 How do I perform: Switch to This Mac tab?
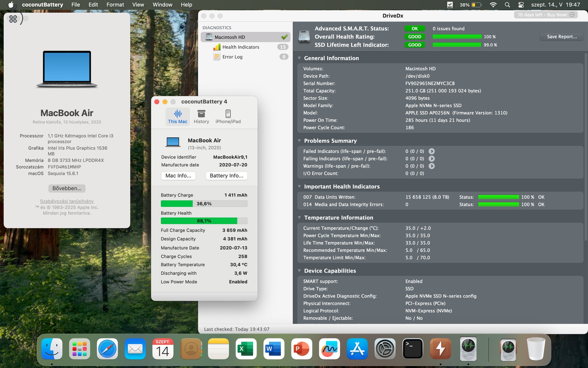[x=177, y=117]
